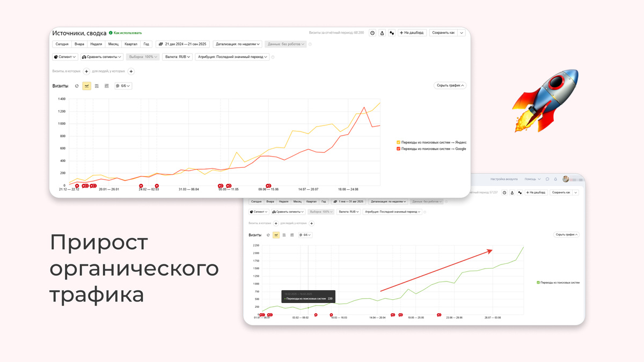Toggle Яндекс search series checkbox in upper legend
Viewport: 644px width, 362px height.
[x=398, y=142]
